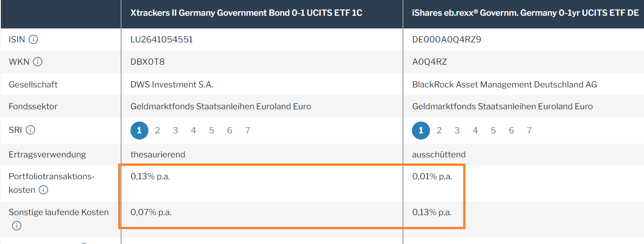
Task: Select WKN code A0Q4RZ
Action: point(429,62)
